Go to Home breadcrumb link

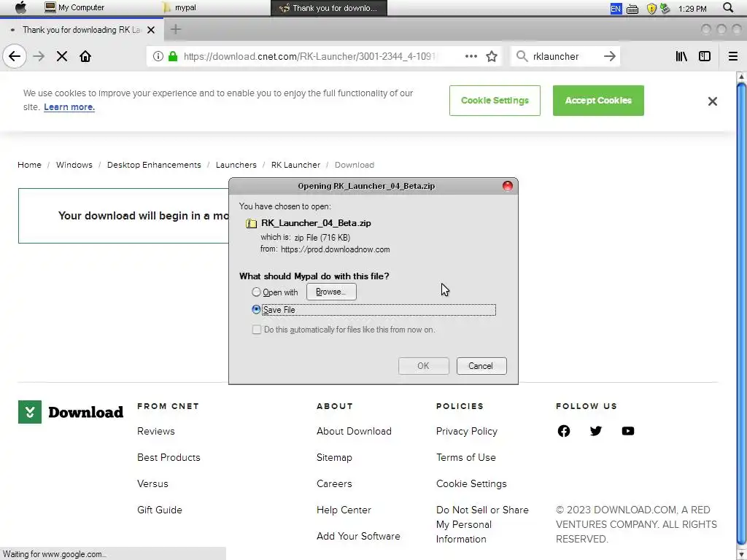coord(29,165)
